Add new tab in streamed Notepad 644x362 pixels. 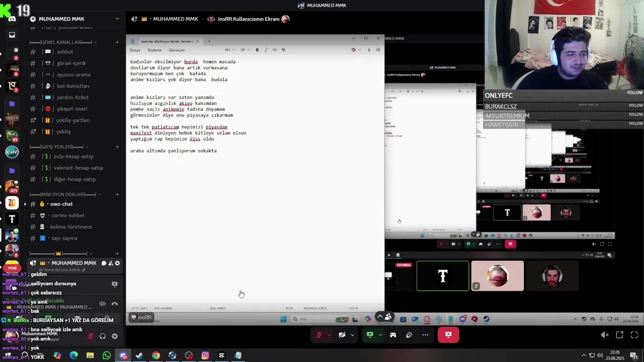tap(209, 41)
